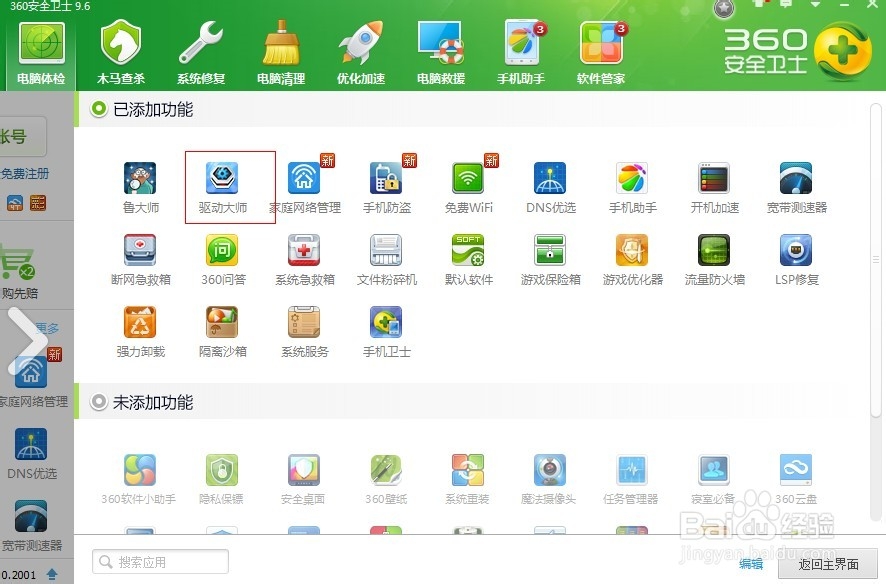Click the 360安全卫士 logo
Screen dimensions: 886x584
tap(798, 52)
